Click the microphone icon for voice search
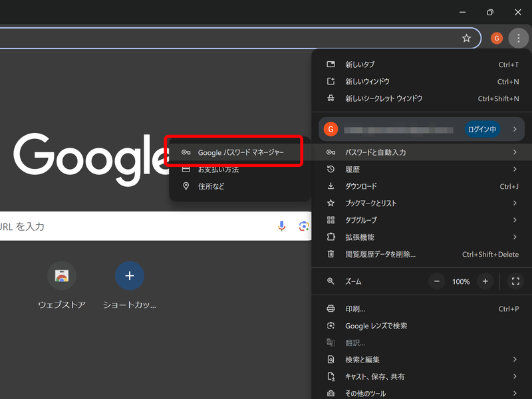The image size is (532, 399). click(281, 225)
